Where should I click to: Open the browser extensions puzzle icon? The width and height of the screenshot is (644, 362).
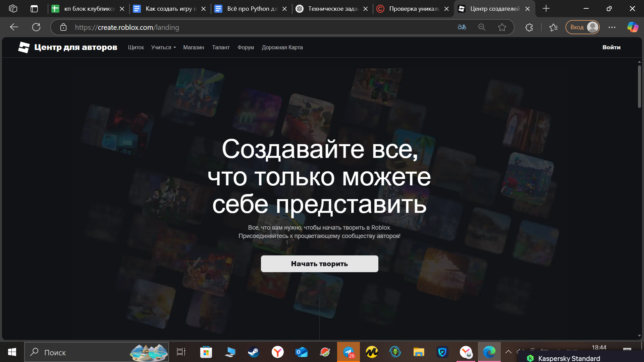(529, 27)
